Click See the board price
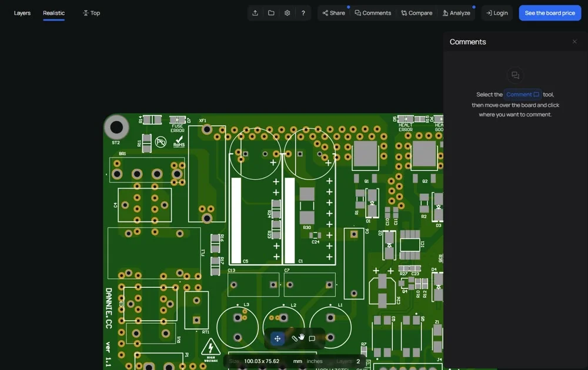The image size is (588, 370). pyautogui.click(x=550, y=13)
